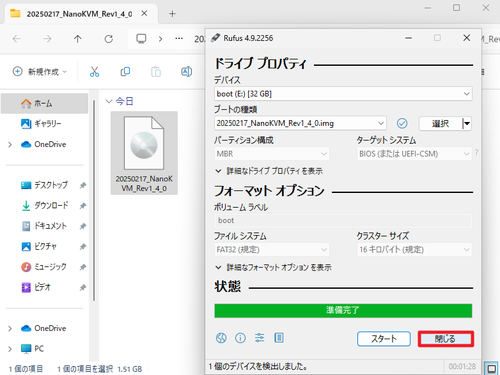Click the Explorer sidebar scrollbar

coord(94,200)
